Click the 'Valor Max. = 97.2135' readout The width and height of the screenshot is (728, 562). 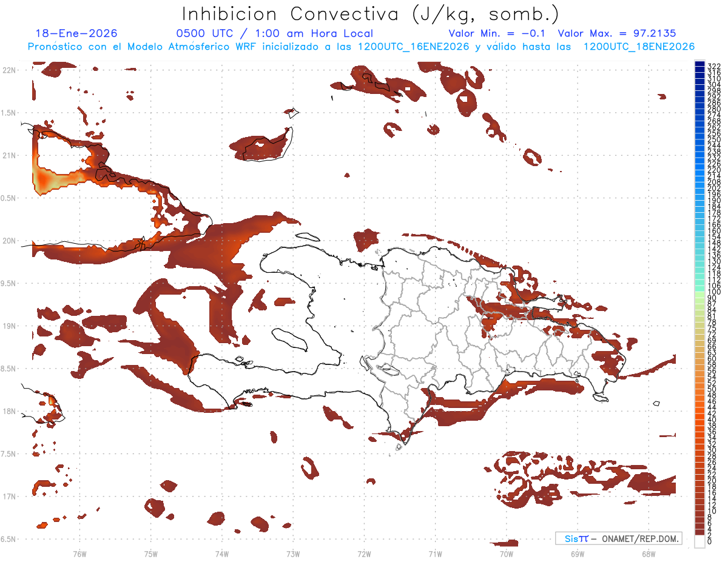point(616,34)
